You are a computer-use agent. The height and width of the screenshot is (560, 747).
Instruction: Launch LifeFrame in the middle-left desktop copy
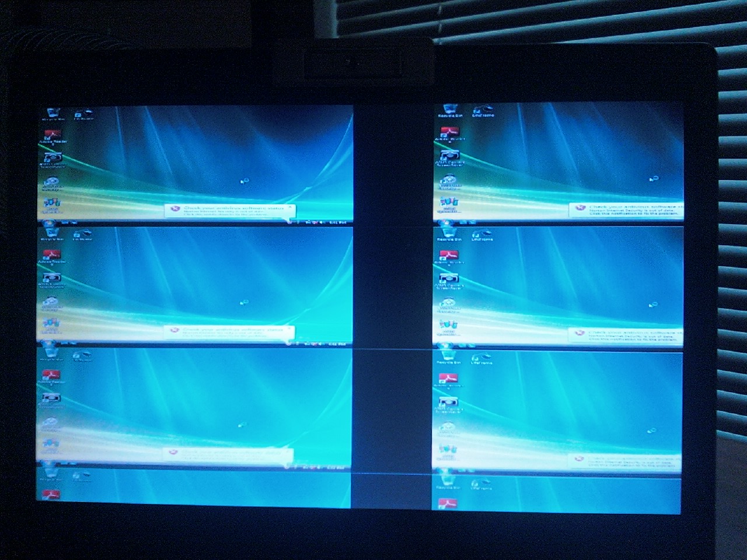(x=83, y=235)
